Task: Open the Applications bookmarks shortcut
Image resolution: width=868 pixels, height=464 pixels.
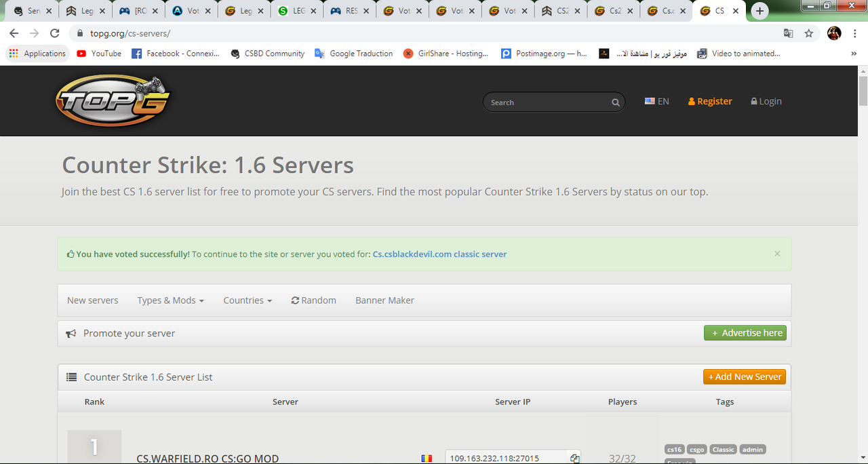Action: (x=38, y=54)
